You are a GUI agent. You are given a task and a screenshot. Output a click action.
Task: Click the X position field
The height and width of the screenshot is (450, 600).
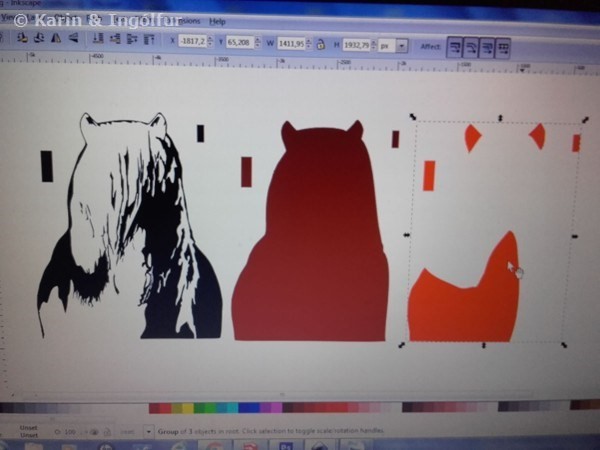click(x=192, y=41)
